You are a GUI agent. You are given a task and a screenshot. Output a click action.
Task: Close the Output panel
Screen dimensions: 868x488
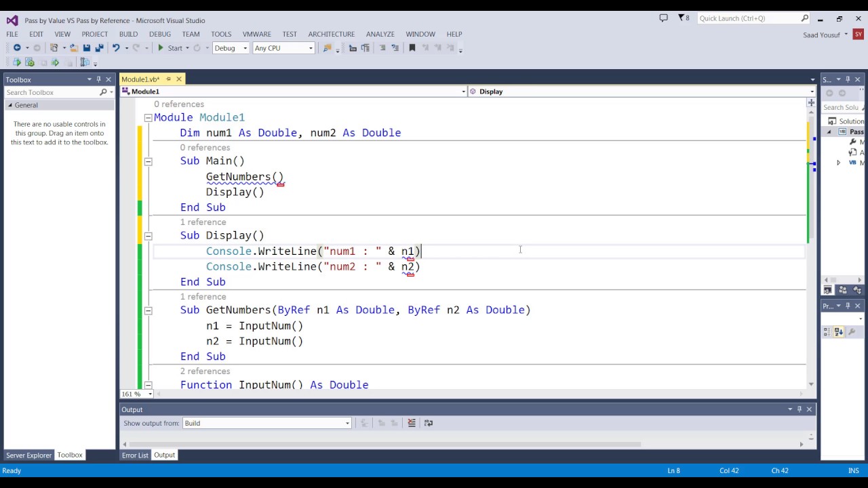809,409
